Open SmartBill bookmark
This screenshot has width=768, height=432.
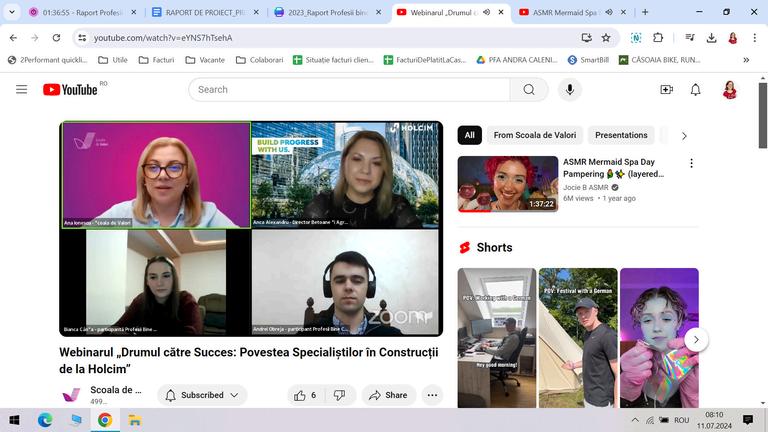[x=588, y=60]
